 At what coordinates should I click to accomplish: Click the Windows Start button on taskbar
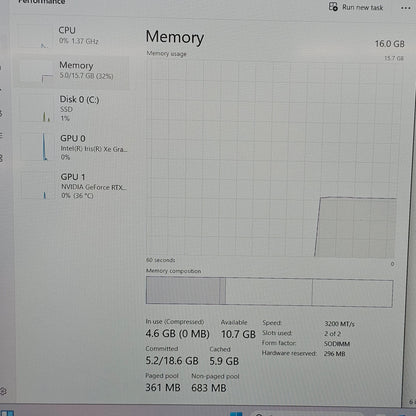(x=236, y=414)
